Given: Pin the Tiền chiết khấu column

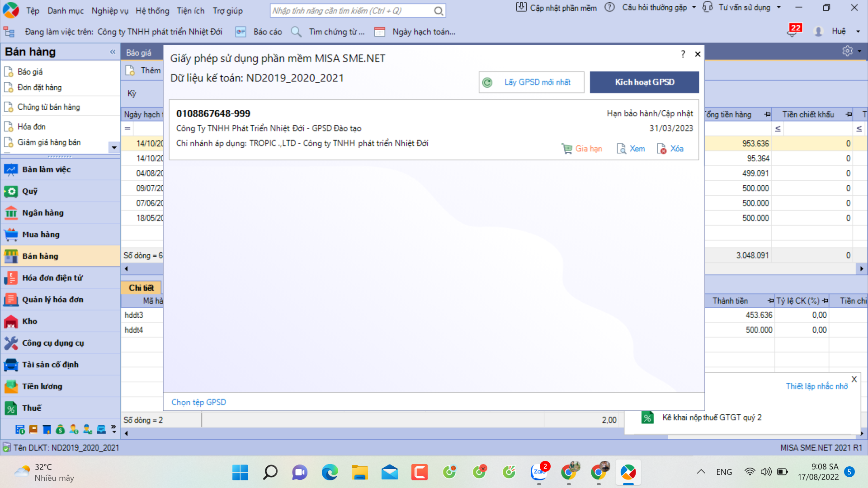Looking at the screenshot, I should (849, 114).
